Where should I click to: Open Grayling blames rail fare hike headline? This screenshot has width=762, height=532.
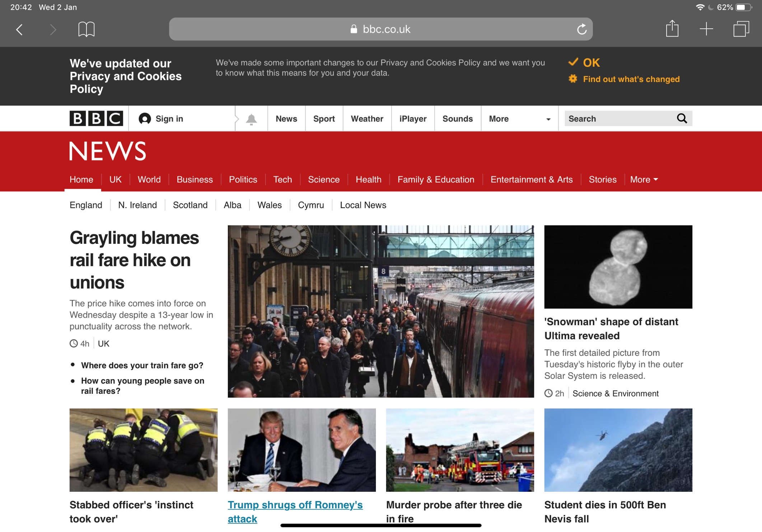point(134,260)
